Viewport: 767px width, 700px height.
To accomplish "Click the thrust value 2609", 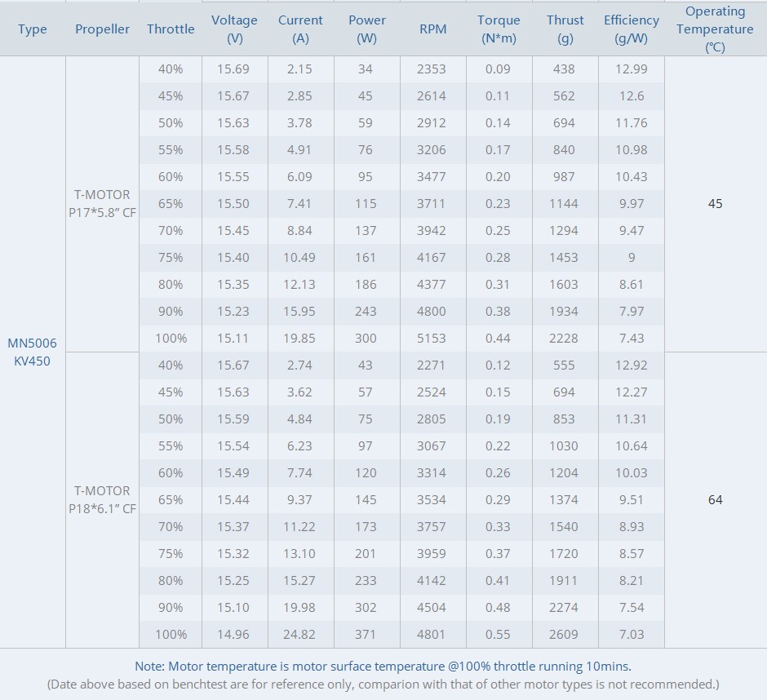I will click(x=564, y=635).
